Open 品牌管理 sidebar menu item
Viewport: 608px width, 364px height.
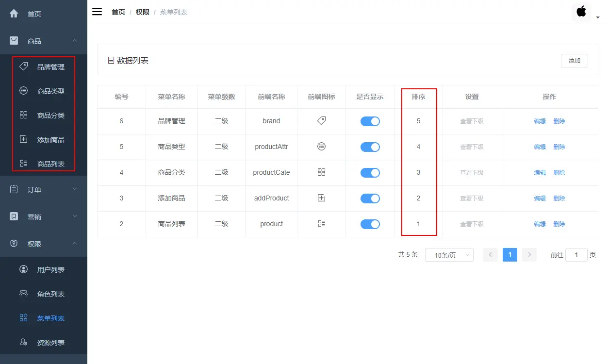click(x=44, y=66)
